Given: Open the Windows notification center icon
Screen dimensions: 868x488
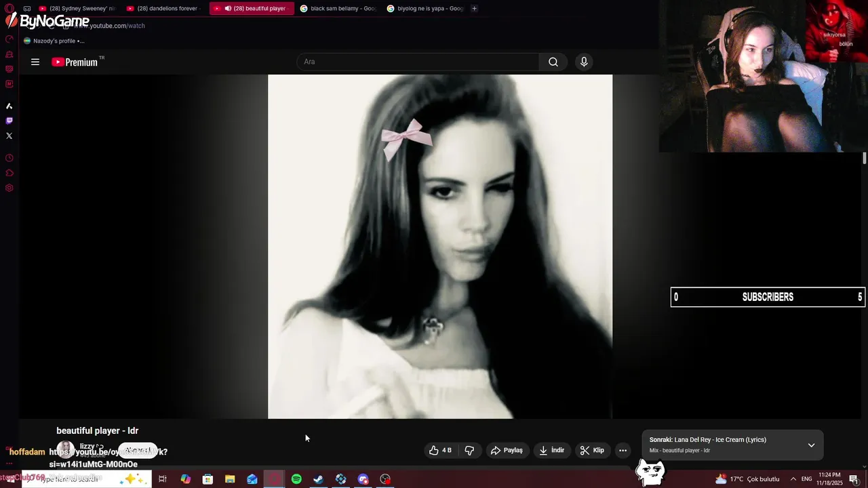Looking at the screenshot, I should click(853, 479).
